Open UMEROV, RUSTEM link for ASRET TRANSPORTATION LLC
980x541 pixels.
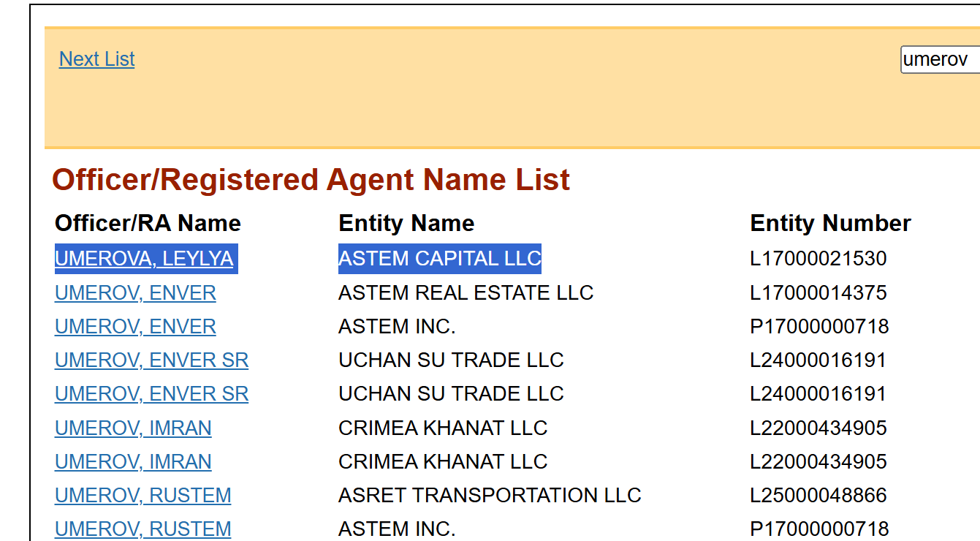[x=143, y=496]
